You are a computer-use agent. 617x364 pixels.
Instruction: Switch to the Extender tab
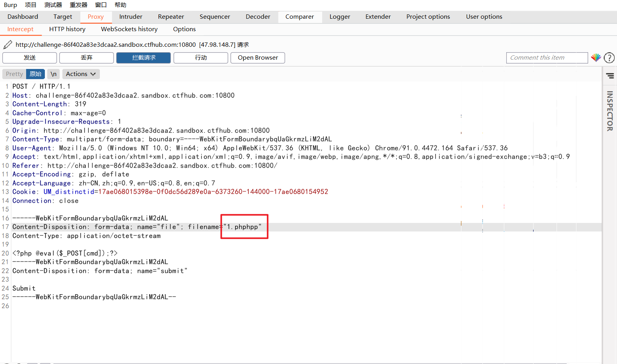click(x=378, y=17)
